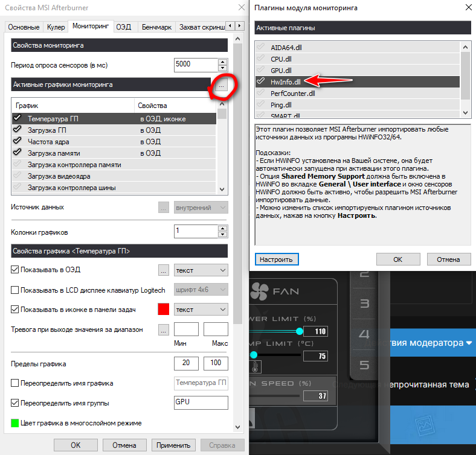
Task: Click thermometer icon in Afterburner skin
Action: [255, 367]
